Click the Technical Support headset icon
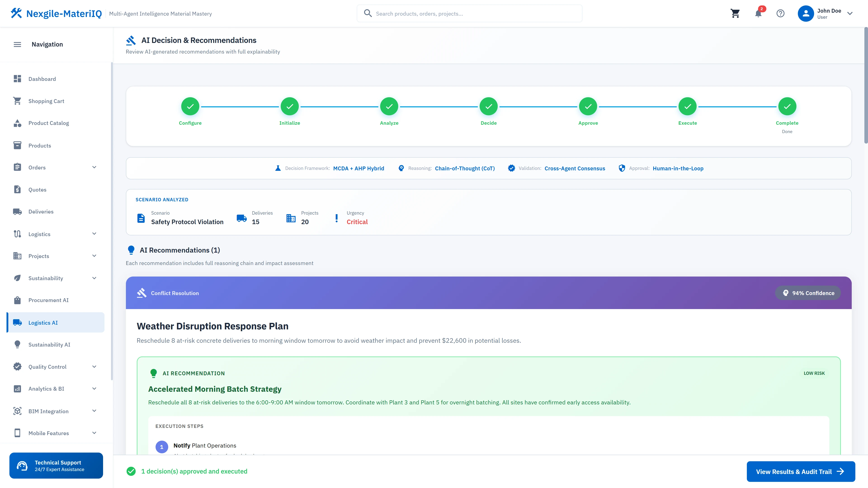This screenshot has width=868, height=488. point(22,465)
